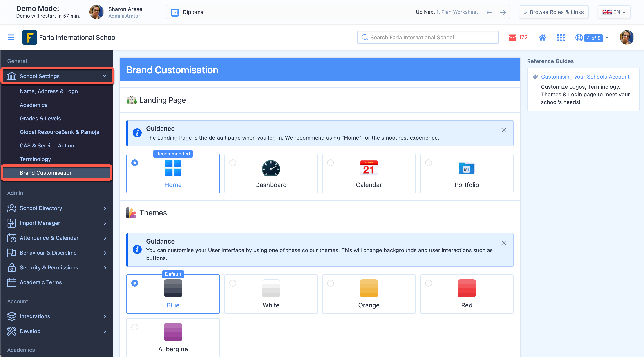644x357 pixels.
Task: Open Global ResourceBank & Pamoja
Action: point(60,132)
